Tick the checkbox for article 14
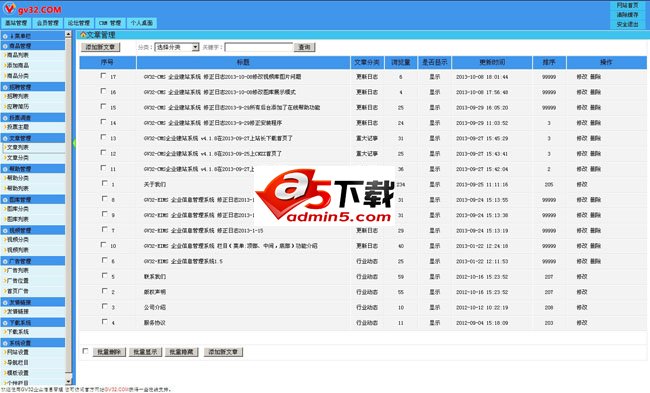 104,121
